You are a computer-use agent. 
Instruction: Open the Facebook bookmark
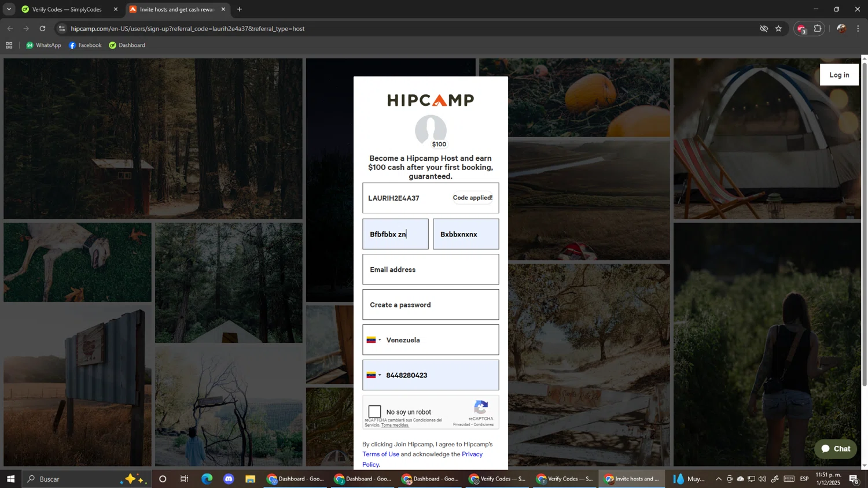coord(85,45)
